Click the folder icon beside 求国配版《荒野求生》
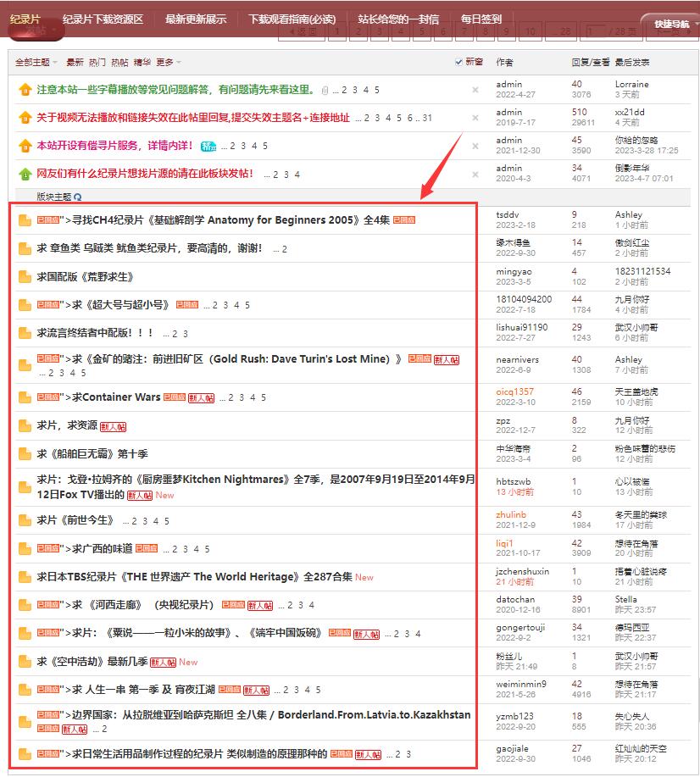 [25, 277]
